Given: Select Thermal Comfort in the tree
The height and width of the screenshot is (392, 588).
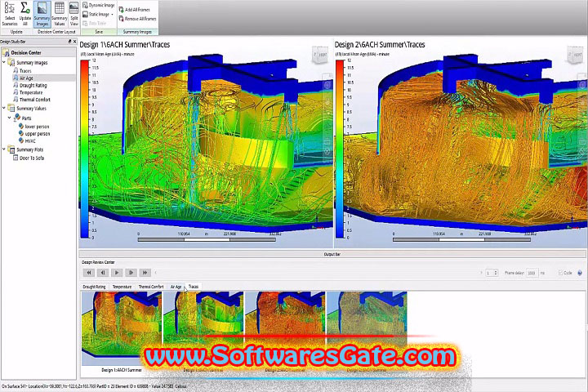Looking at the screenshot, I should click(x=32, y=100).
